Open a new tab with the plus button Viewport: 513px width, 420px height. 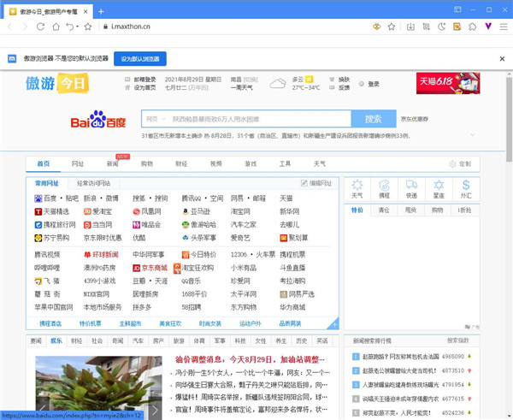click(101, 10)
